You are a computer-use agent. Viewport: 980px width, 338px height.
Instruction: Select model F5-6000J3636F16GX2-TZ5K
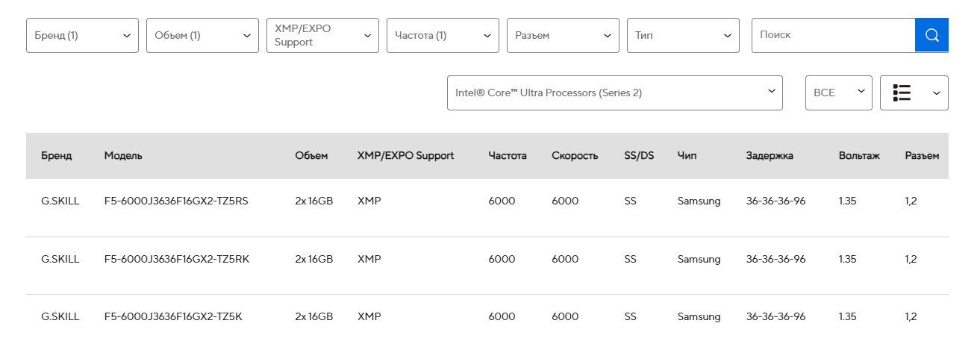173,316
